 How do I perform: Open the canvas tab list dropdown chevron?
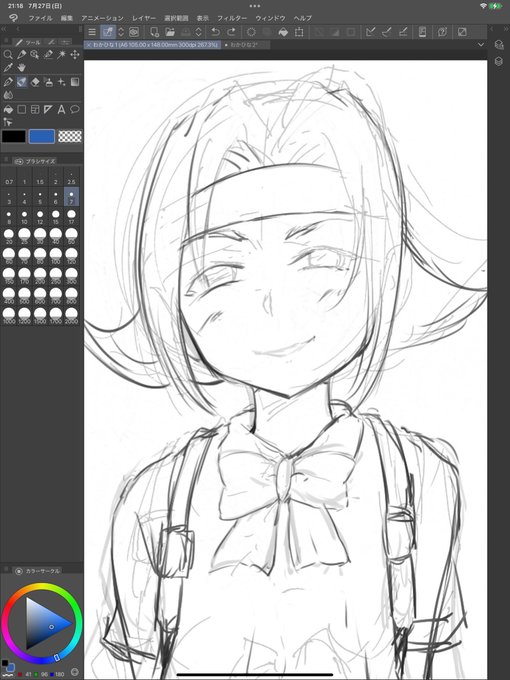481,44
